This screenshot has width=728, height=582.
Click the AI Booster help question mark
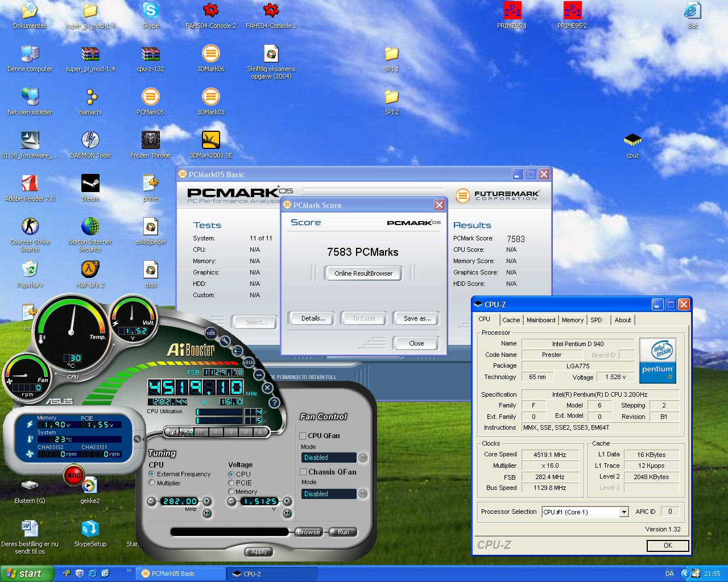tap(274, 402)
